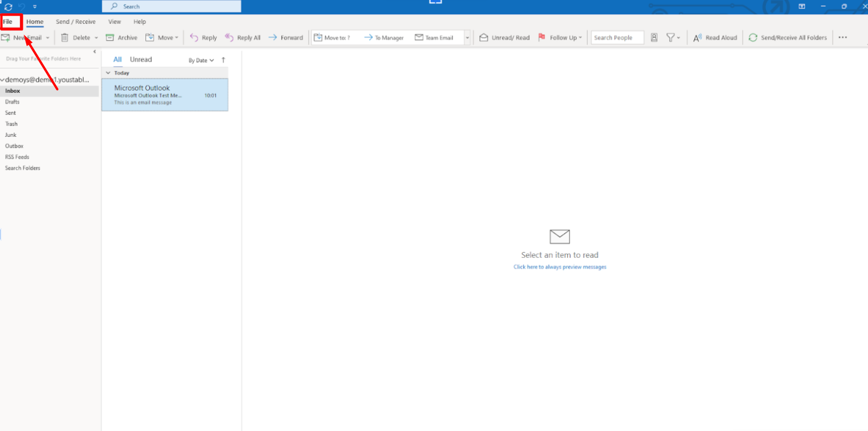Click in the top Search box
Image resolution: width=868 pixels, height=431 pixels.
tap(172, 6)
